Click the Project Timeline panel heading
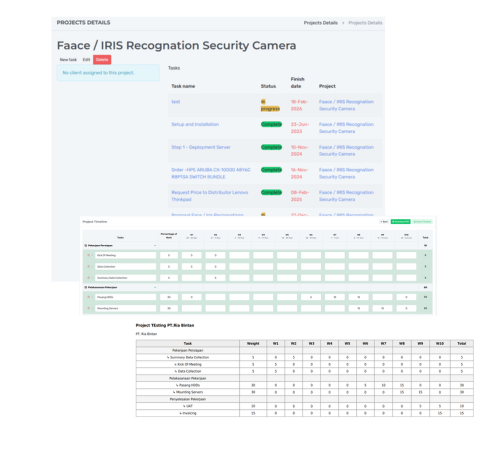This screenshot has height=450, width=500. [95, 222]
